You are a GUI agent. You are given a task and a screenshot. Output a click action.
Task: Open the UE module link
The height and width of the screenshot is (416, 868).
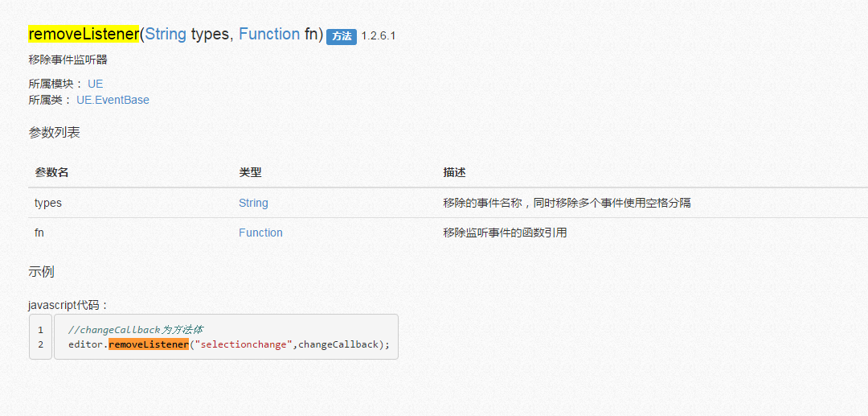point(95,84)
